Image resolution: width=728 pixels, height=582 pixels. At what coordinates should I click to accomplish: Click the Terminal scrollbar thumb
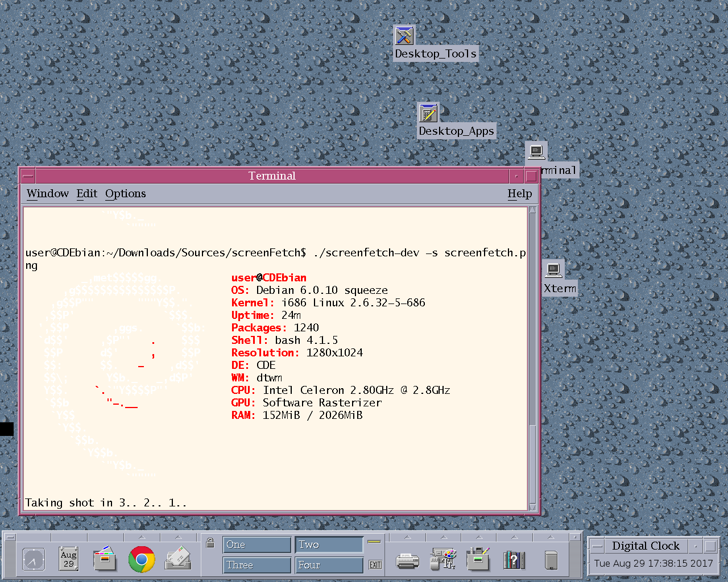533,464
